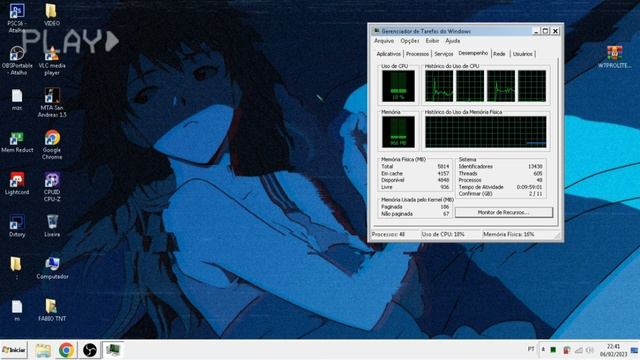640x360 pixels.
Task: Click the red security tray icon
Action: [x=567, y=350]
